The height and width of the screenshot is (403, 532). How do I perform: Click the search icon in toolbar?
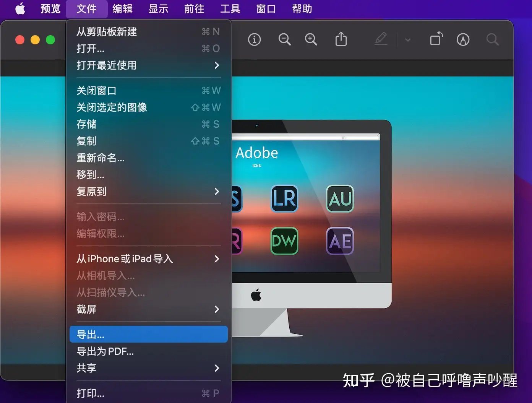coord(493,39)
